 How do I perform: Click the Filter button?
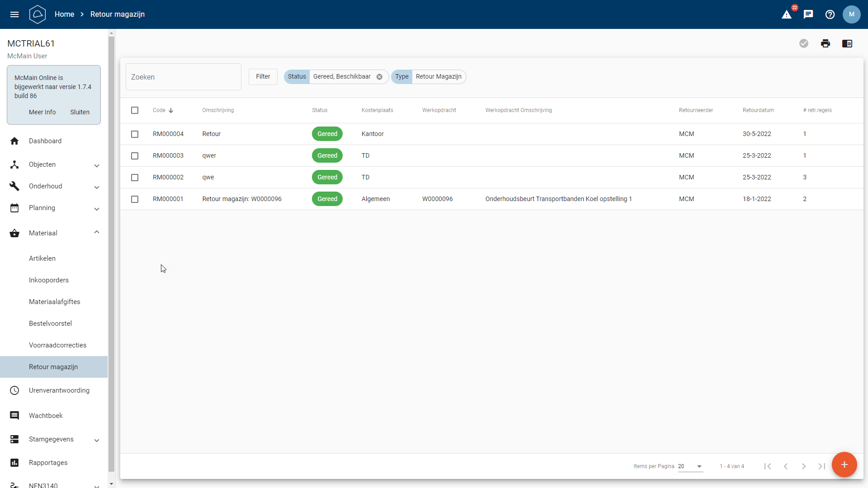tap(263, 77)
